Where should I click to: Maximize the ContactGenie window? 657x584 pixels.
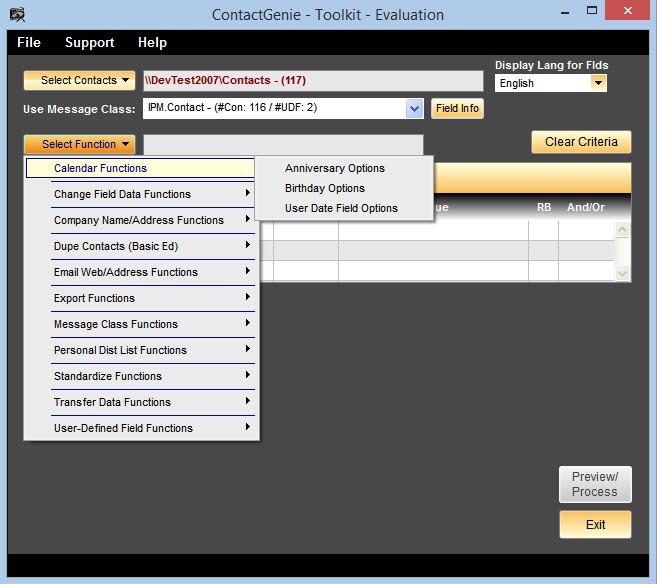(x=592, y=11)
